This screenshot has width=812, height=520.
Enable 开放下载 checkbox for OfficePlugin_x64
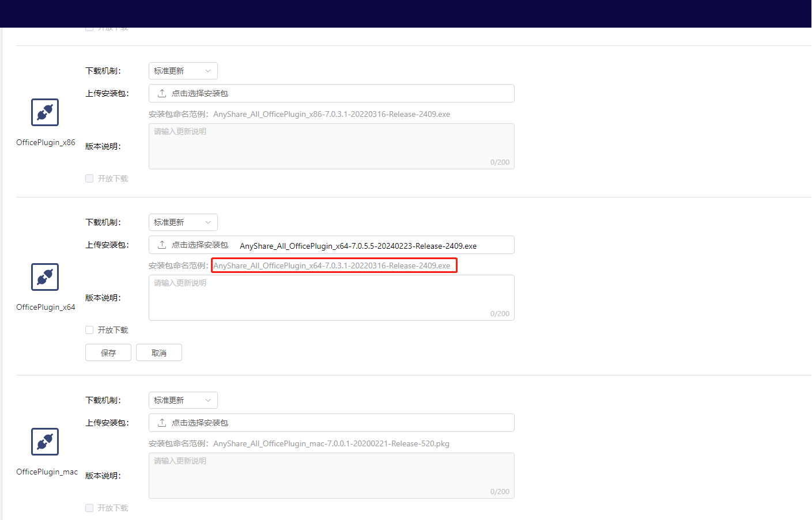(x=89, y=330)
